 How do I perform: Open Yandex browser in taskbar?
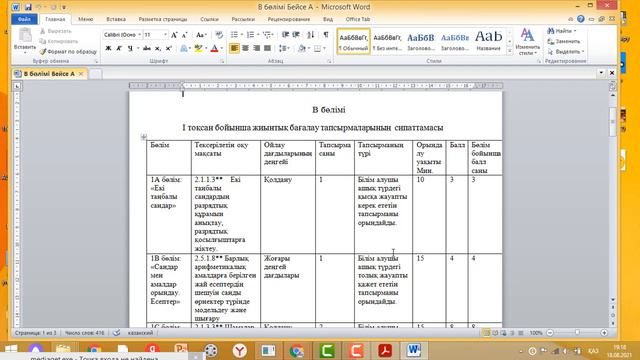tap(240, 351)
